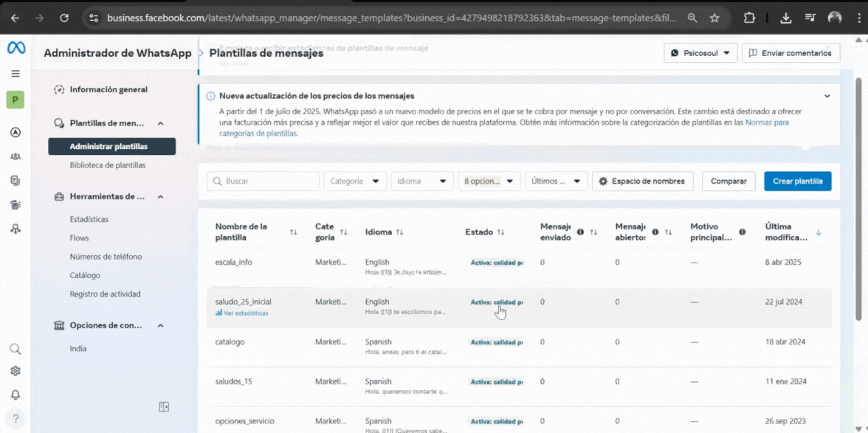The height and width of the screenshot is (433, 868).
Task: Click the Meta logo in the left rail
Action: coord(16,49)
